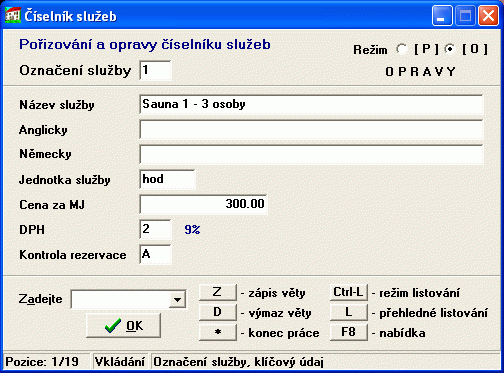Viewport: 504px width, 373px height.
Task: Click the Ctrl-L režim listování button
Action: [x=348, y=292]
